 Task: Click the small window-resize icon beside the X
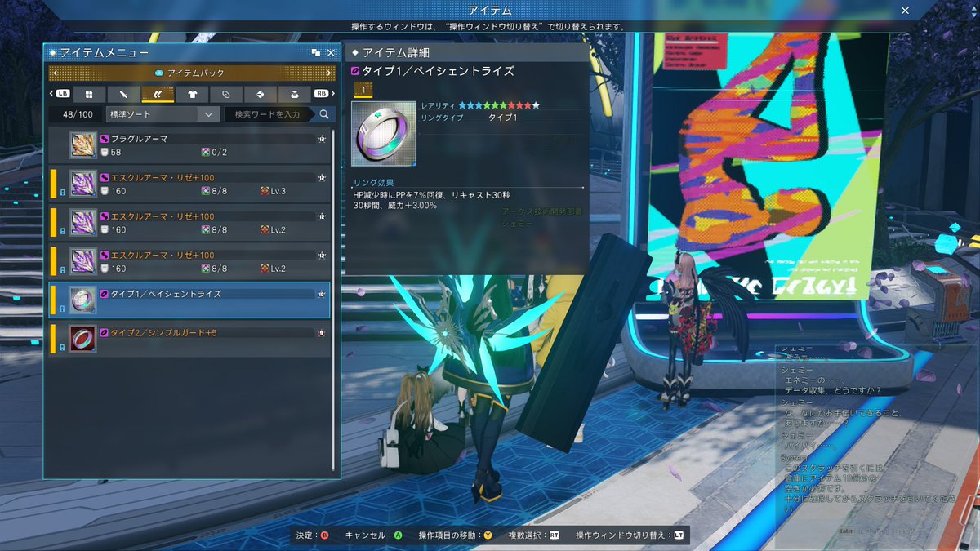coord(314,51)
